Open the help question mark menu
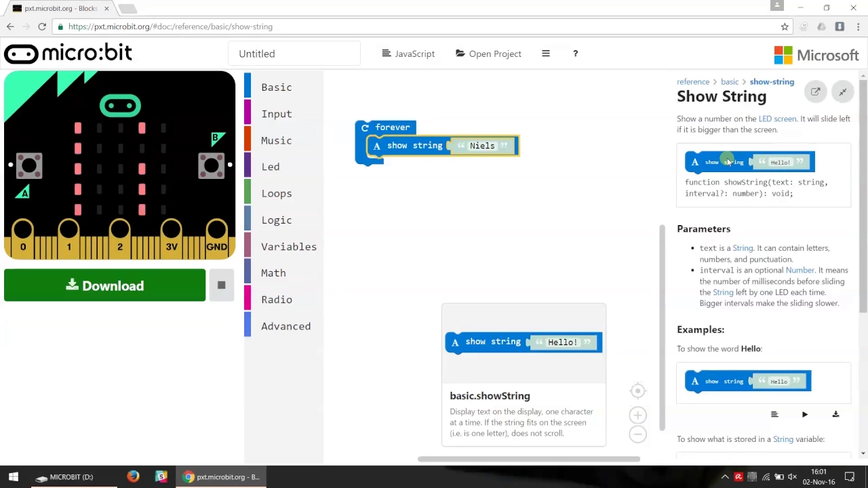The image size is (868, 488). (x=576, y=54)
